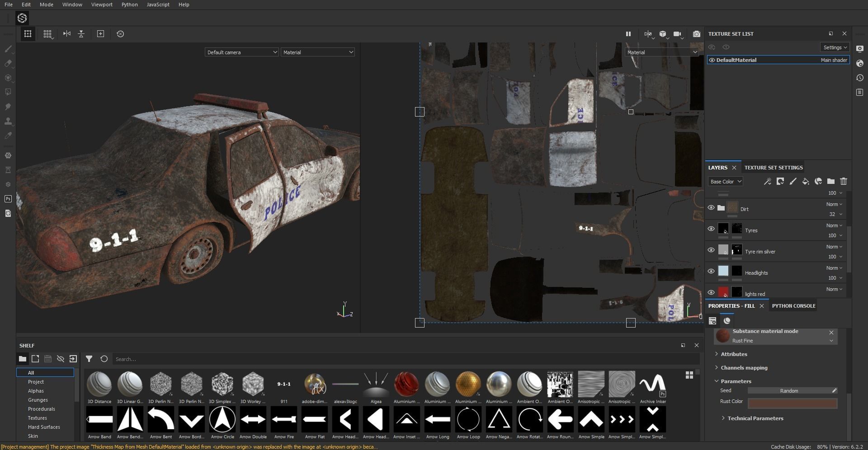Toggle solo texture set eye icon
This screenshot has width=868, height=450.
(x=726, y=47)
